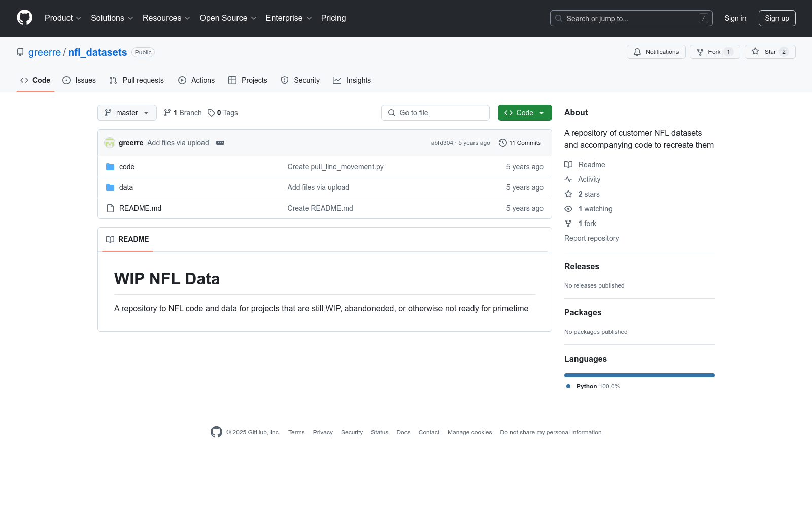Click the Sign in link
The height and width of the screenshot is (508, 812).
[735, 18]
